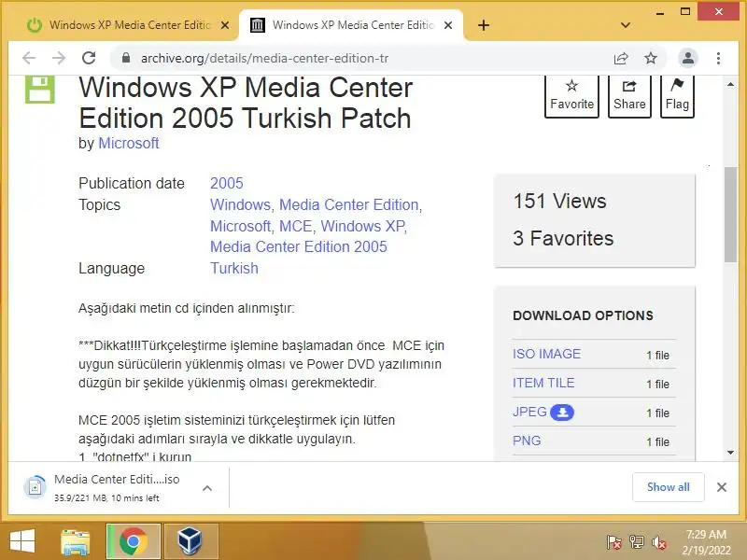Open the Windows topic link
This screenshot has height=560, width=747.
click(x=240, y=204)
